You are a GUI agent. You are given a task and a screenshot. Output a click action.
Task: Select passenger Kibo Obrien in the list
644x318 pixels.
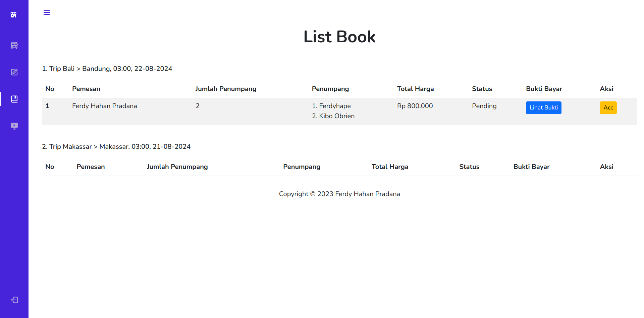point(336,116)
